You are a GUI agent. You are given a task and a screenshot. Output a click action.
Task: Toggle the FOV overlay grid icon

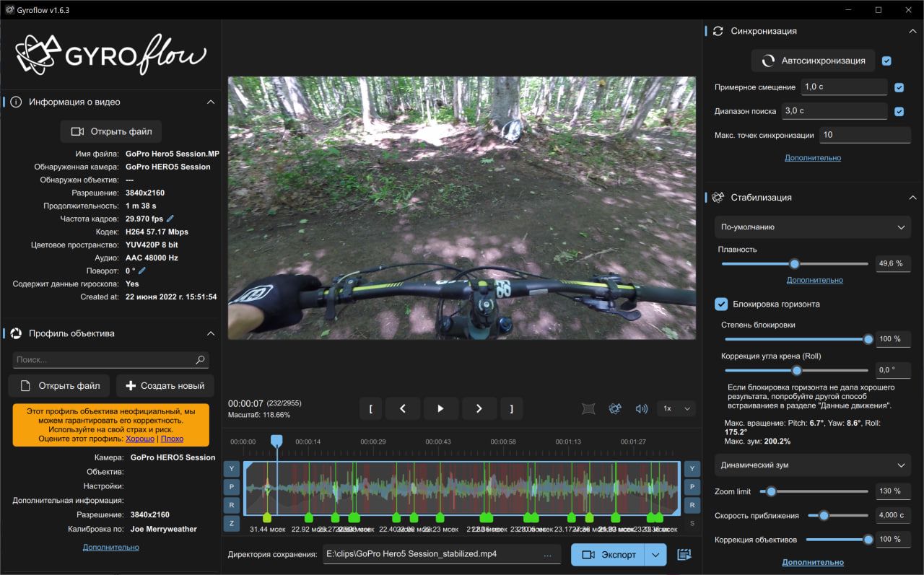click(588, 408)
